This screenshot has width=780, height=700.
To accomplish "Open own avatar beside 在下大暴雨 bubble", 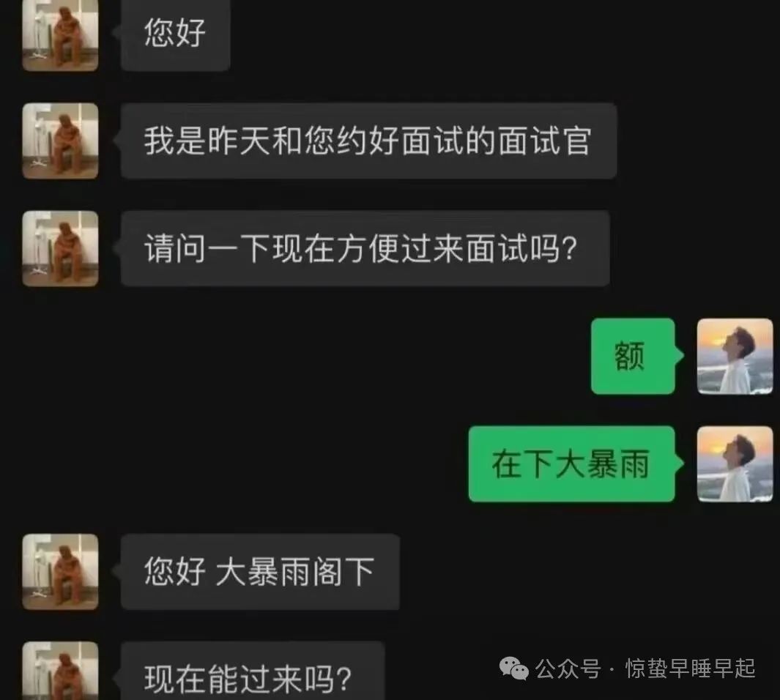I will [x=735, y=463].
